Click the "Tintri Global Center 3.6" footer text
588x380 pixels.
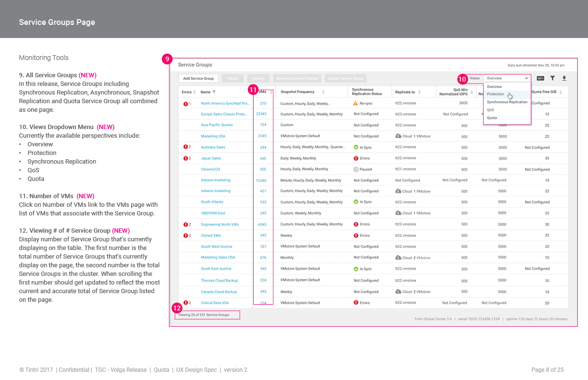tap(433, 319)
